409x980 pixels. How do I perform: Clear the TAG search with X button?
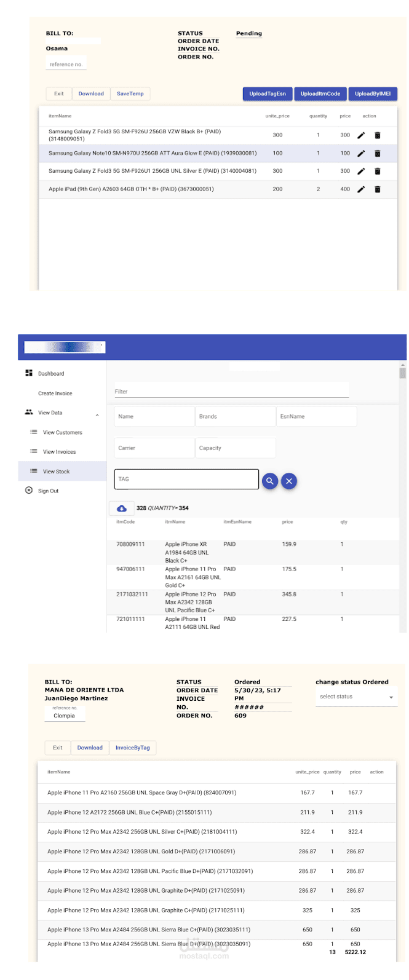coord(289,481)
